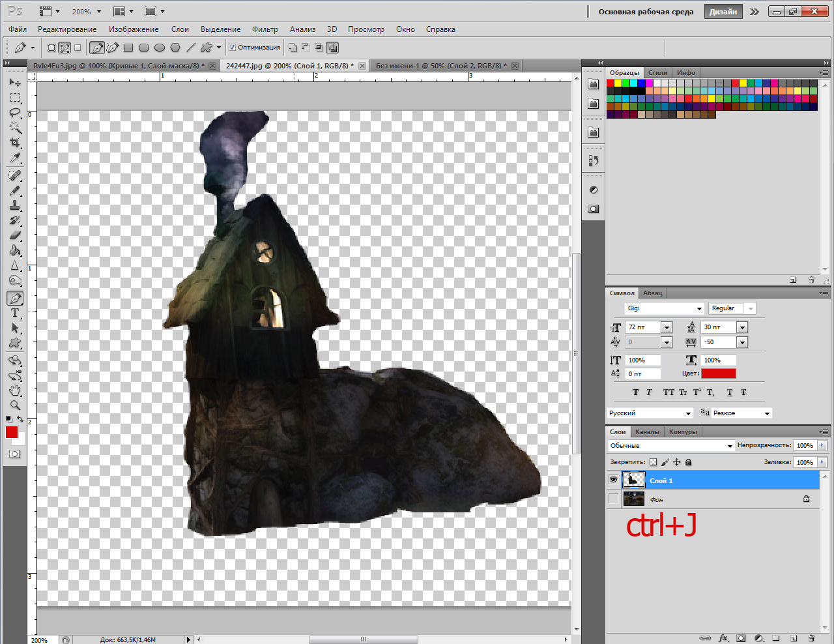Create a new layer group folder icon

776,638
